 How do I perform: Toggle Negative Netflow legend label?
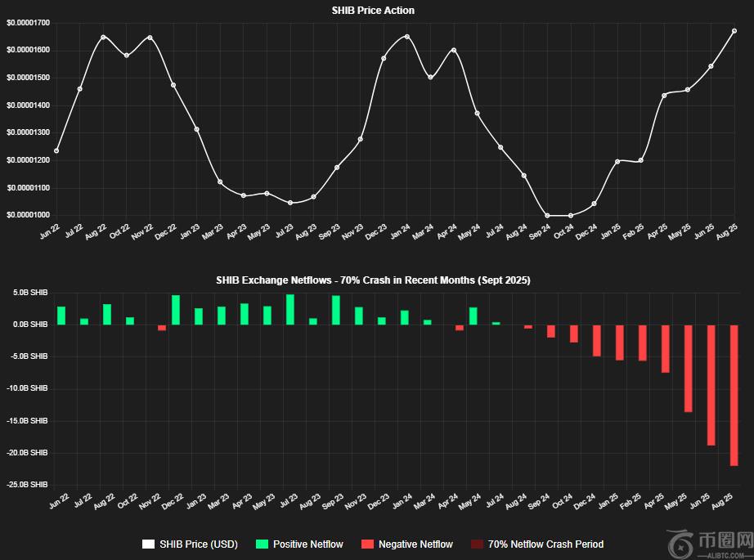(x=415, y=544)
